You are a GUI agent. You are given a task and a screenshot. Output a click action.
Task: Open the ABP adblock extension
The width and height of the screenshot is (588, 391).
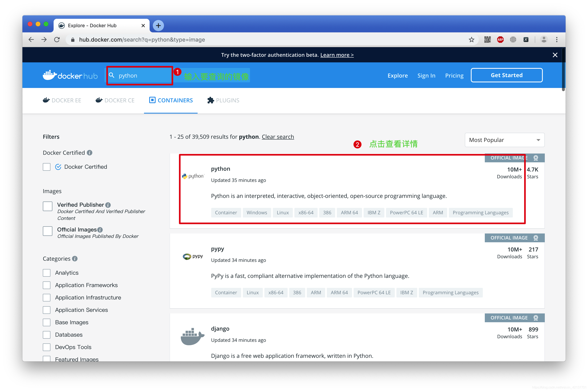500,40
